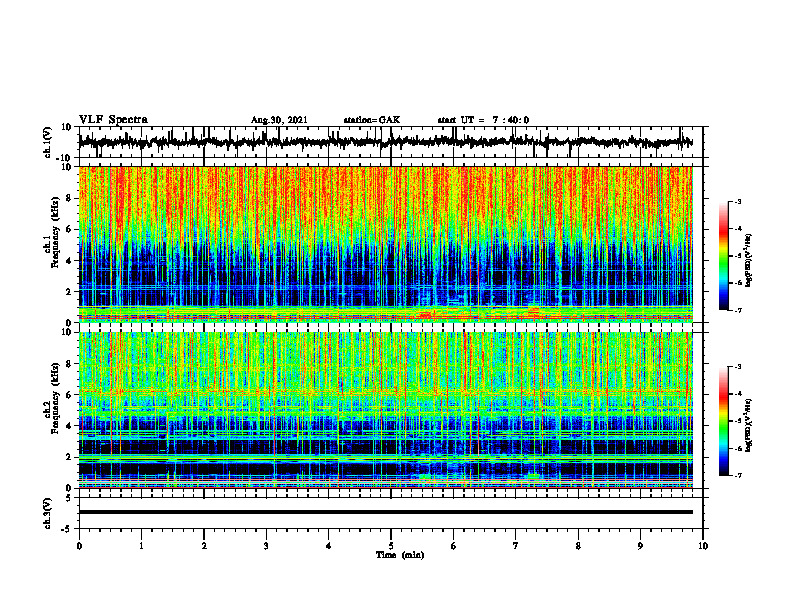The width and height of the screenshot is (792, 612).
Task: Click the ch.2 spectrogram panel
Action: (386, 410)
